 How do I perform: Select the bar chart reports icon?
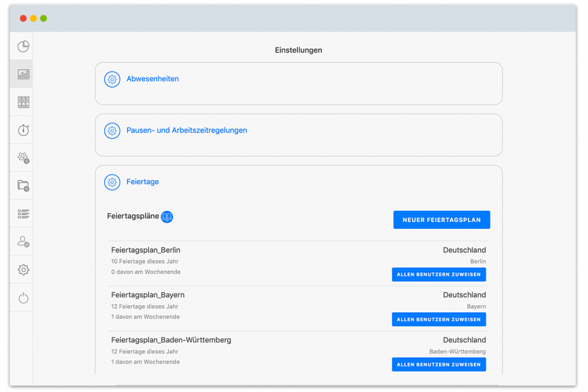pyautogui.click(x=23, y=74)
